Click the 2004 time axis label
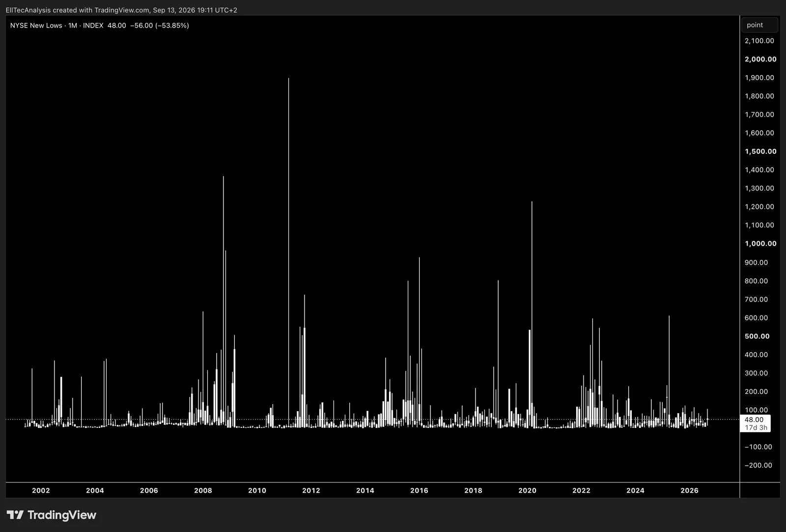This screenshot has height=532, width=786. (x=95, y=490)
